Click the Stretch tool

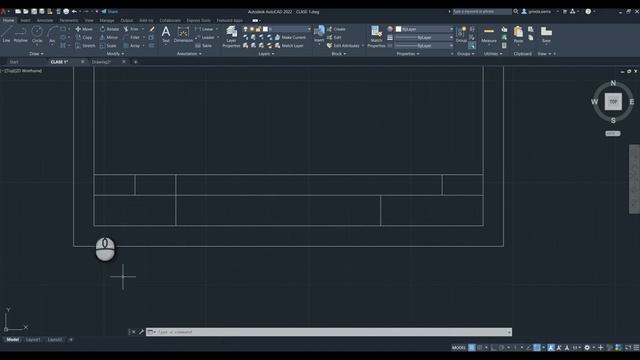tap(85, 46)
